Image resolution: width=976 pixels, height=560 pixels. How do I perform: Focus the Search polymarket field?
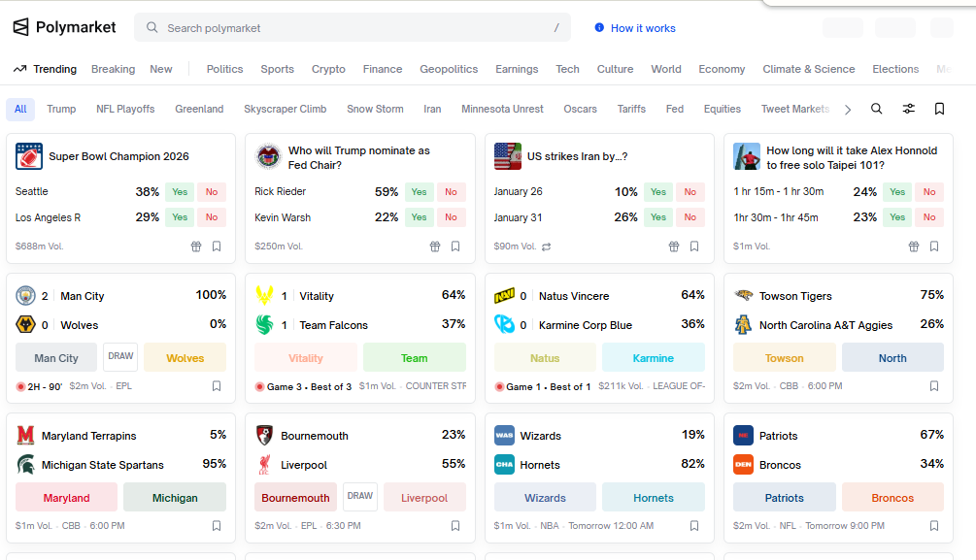pyautogui.click(x=353, y=28)
